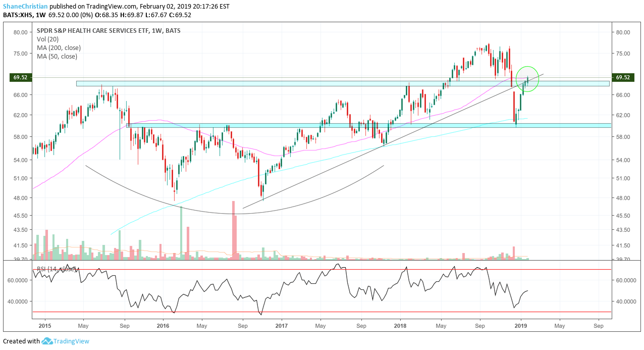Click the TradingView cloud logo icon
The image size is (644, 350).
click(x=47, y=341)
